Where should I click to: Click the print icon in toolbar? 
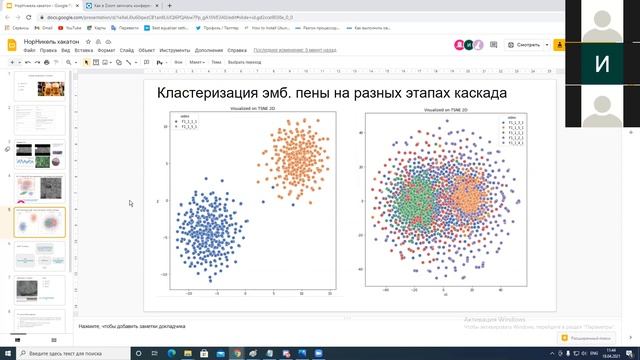pyautogui.click(x=47, y=62)
